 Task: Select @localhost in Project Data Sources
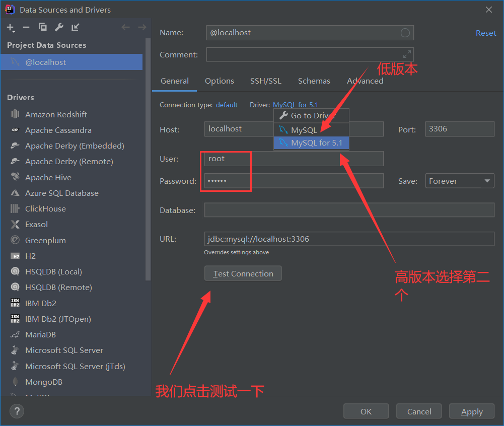tap(71, 62)
